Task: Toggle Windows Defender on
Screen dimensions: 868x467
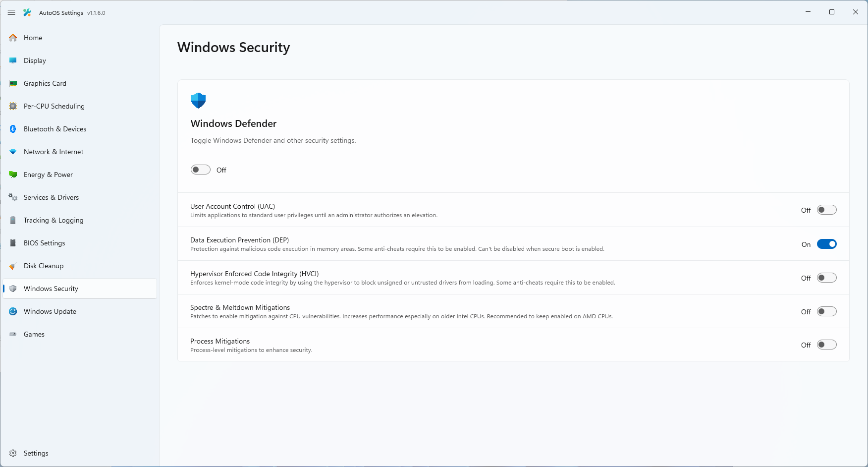Action: click(x=201, y=170)
